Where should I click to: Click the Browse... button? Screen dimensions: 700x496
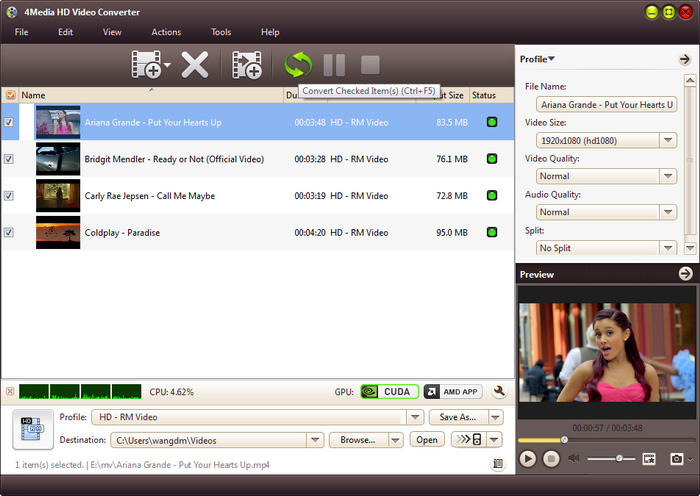click(358, 440)
